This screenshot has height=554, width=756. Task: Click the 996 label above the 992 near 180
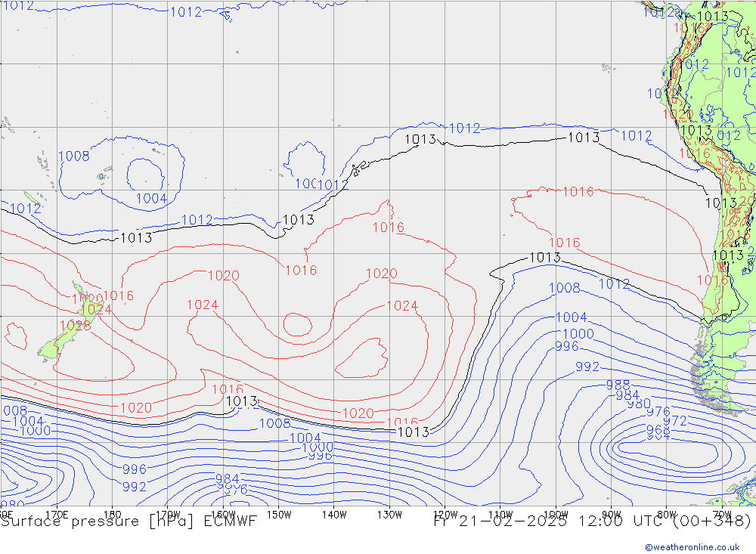click(134, 469)
